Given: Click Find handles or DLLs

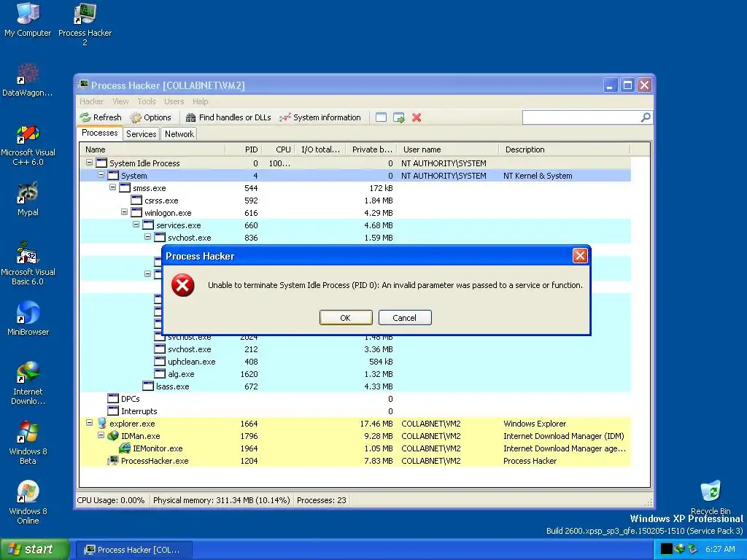Looking at the screenshot, I should click(x=228, y=117).
